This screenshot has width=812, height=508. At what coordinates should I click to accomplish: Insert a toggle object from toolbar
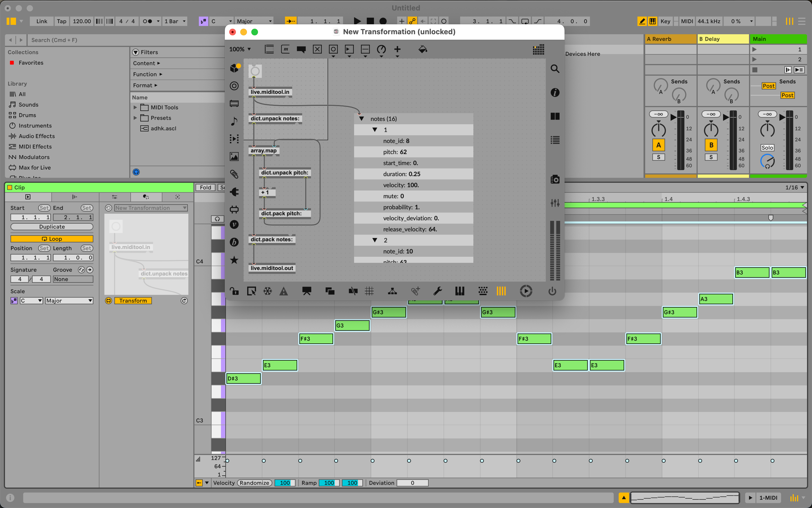(x=317, y=49)
